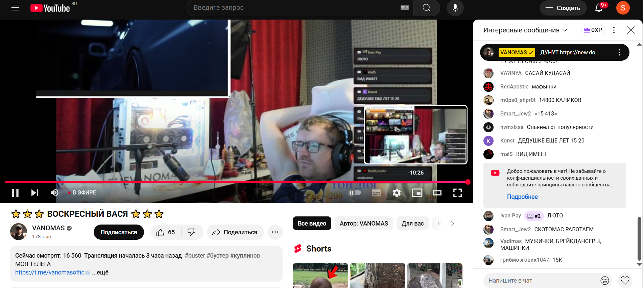Skip to the next video
Screen dimensions: 644x288
pos(35,193)
